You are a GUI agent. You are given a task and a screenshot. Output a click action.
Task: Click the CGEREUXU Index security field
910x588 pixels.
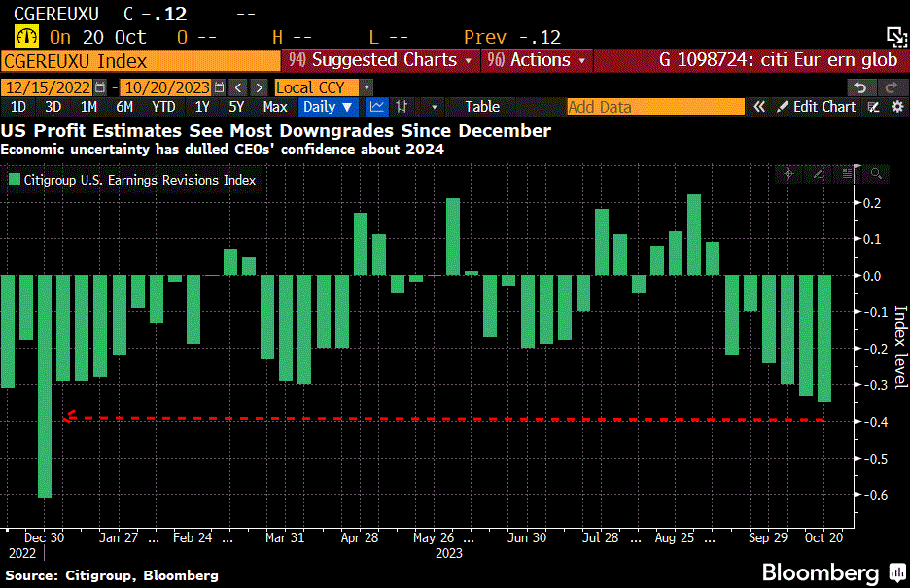[140, 61]
